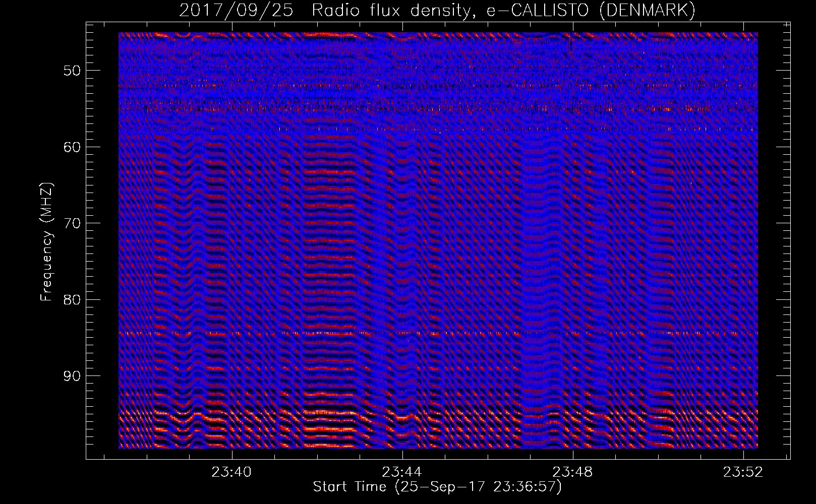The width and height of the screenshot is (816, 504).
Task: Click the 23:48 time tick label
Action: tap(572, 472)
